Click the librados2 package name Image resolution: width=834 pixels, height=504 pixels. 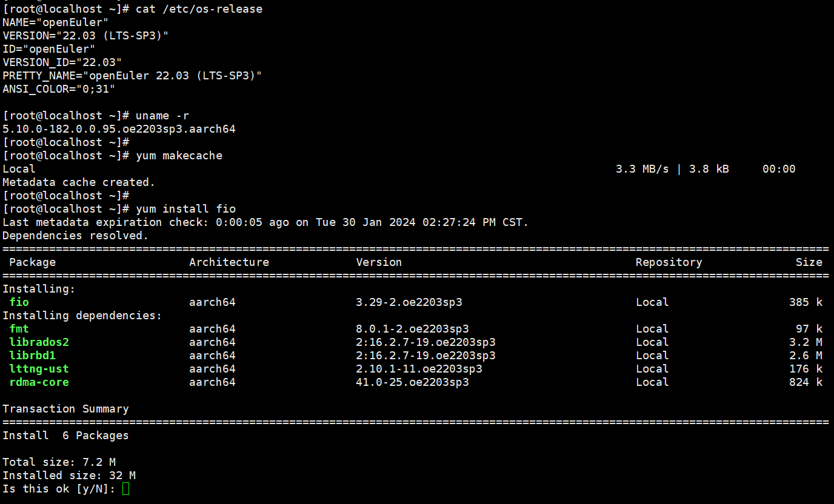click(39, 342)
